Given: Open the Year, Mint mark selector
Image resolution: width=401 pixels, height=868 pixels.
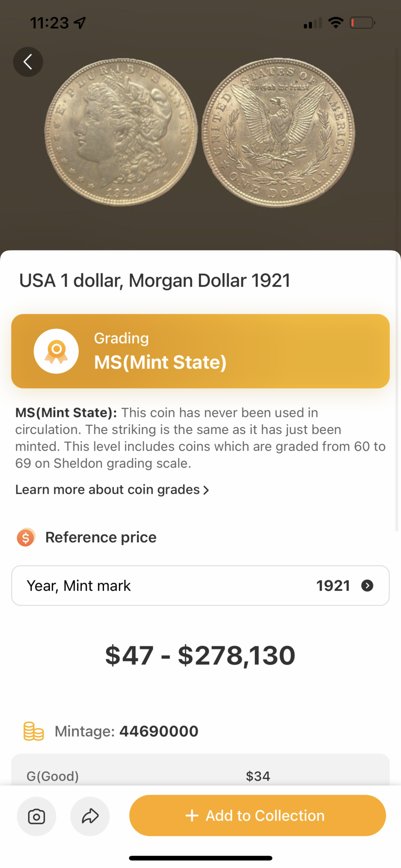Looking at the screenshot, I should tap(200, 585).
